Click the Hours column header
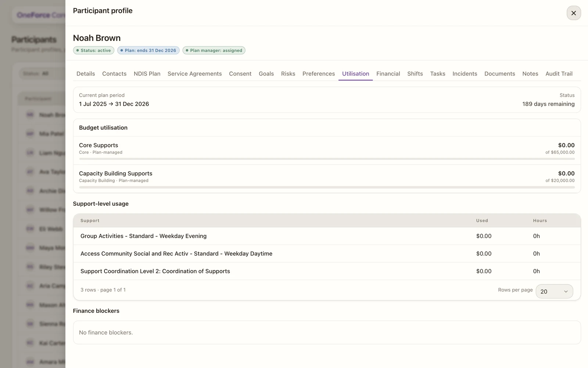The height and width of the screenshot is (368, 588). pyautogui.click(x=540, y=220)
